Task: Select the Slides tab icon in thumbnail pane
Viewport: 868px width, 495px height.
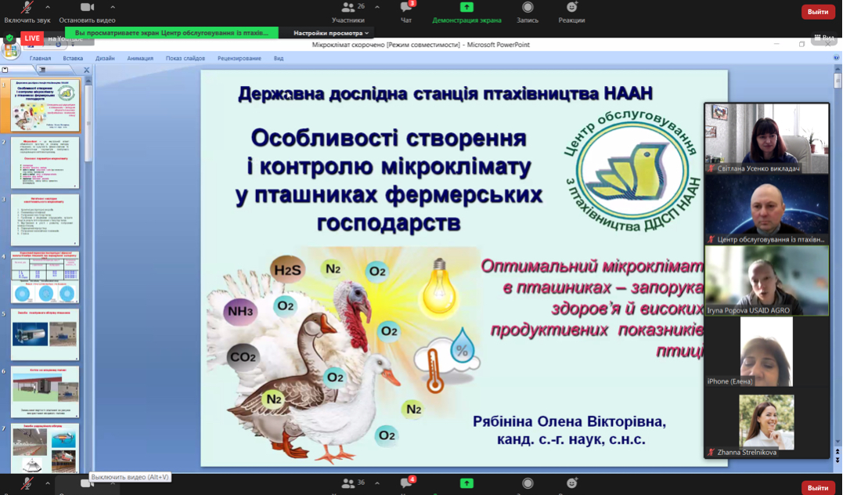Action: [x=5, y=70]
